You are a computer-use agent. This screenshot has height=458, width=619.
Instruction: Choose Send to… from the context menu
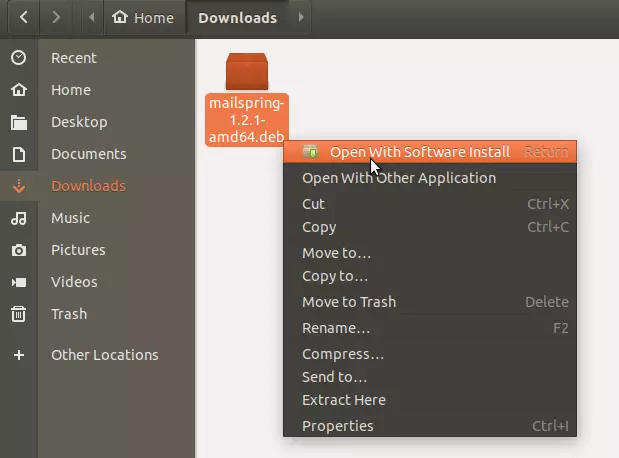pyautogui.click(x=430, y=377)
